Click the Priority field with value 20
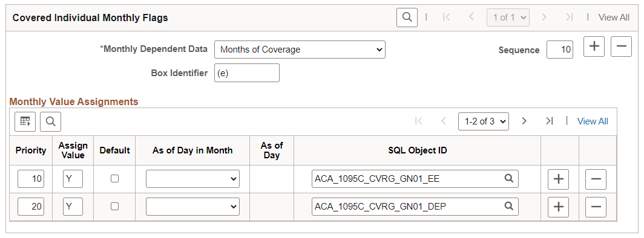This screenshot has width=644, height=238. point(31,207)
